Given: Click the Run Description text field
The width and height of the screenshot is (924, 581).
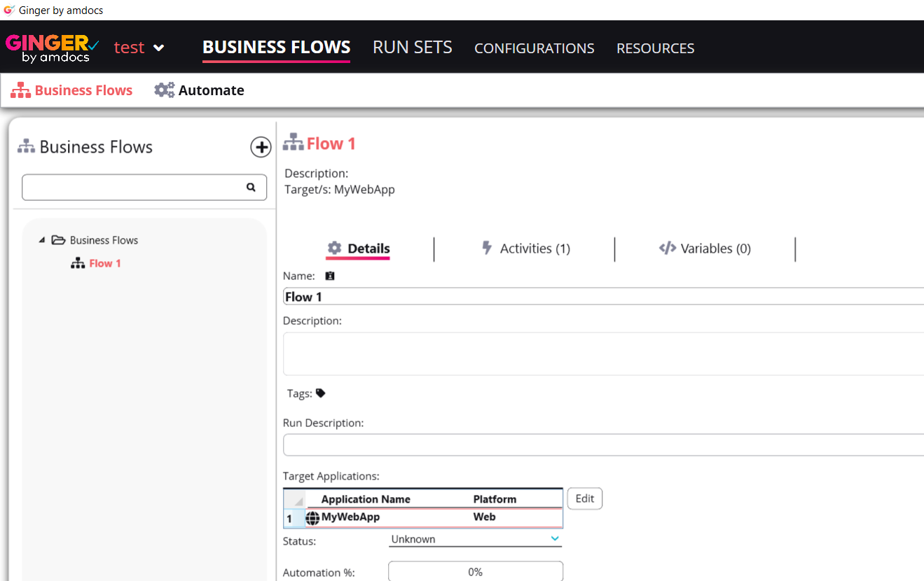Looking at the screenshot, I should point(602,444).
